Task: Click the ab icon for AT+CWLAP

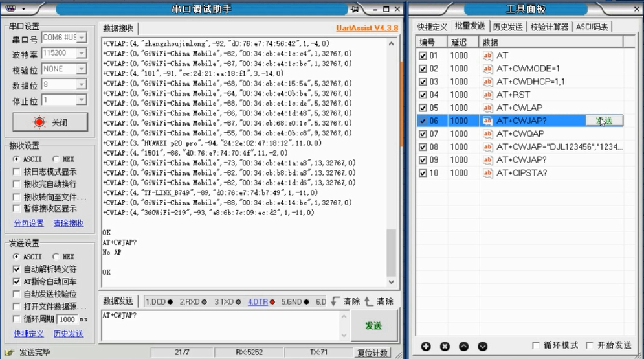Action: coord(487,108)
